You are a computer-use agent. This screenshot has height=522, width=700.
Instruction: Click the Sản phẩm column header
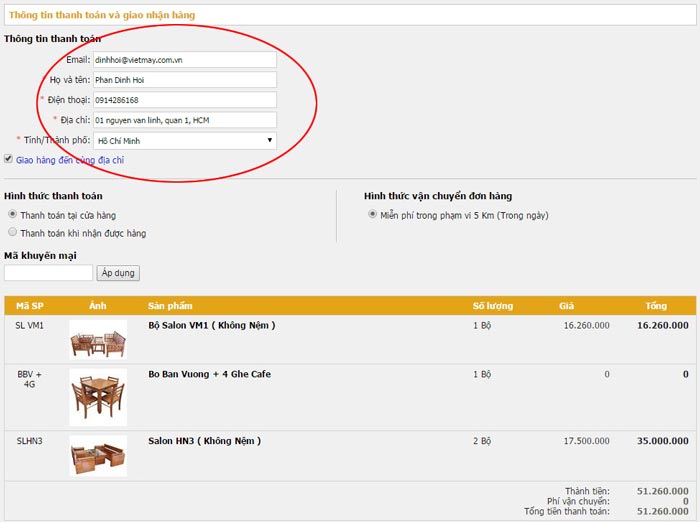(x=170, y=306)
